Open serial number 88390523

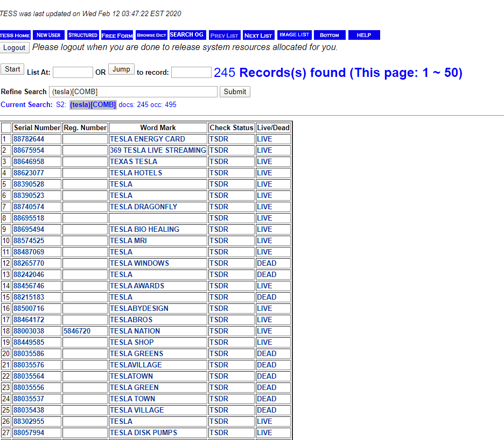tap(29, 195)
